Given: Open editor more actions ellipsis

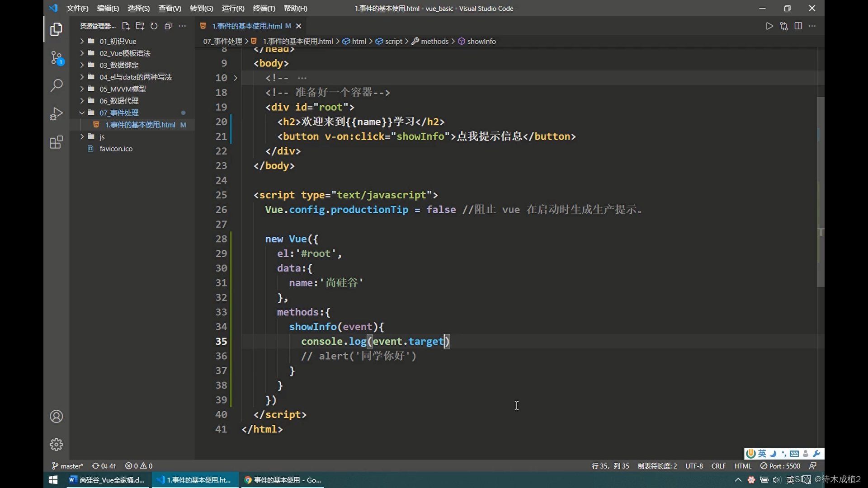Looking at the screenshot, I should [812, 26].
